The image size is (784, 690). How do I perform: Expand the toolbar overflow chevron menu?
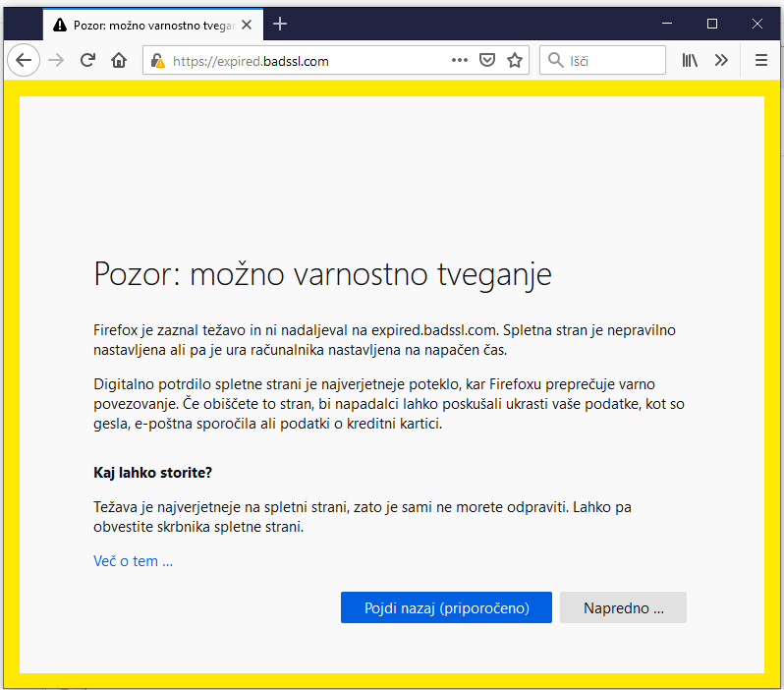pos(721,61)
